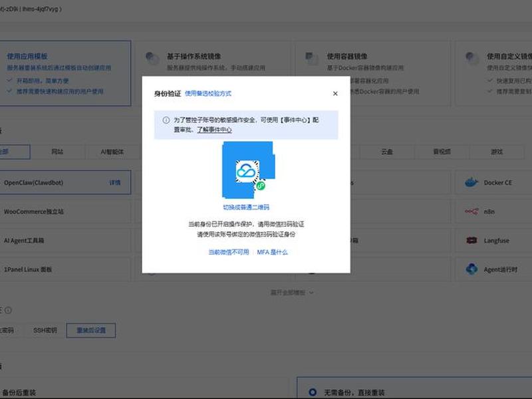
Task: Click the 使用自定义镜像 card icon
Action: coord(472,58)
